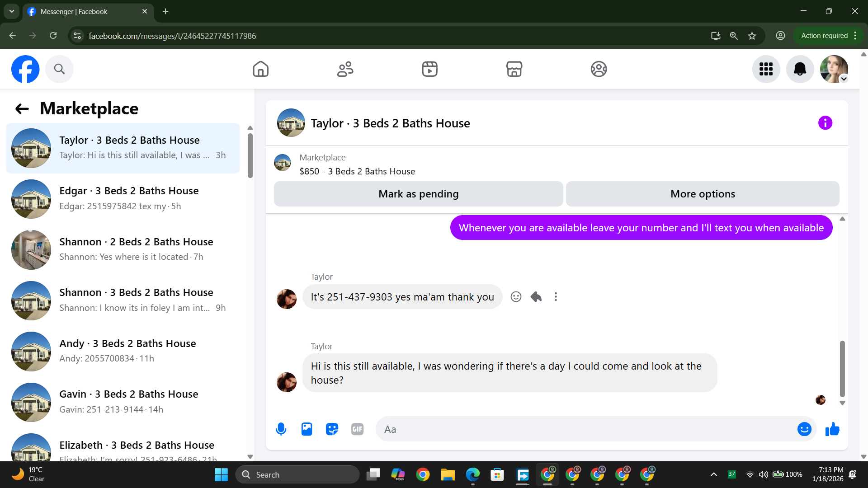Click the More options button
The width and height of the screenshot is (868, 488).
pos(703,194)
